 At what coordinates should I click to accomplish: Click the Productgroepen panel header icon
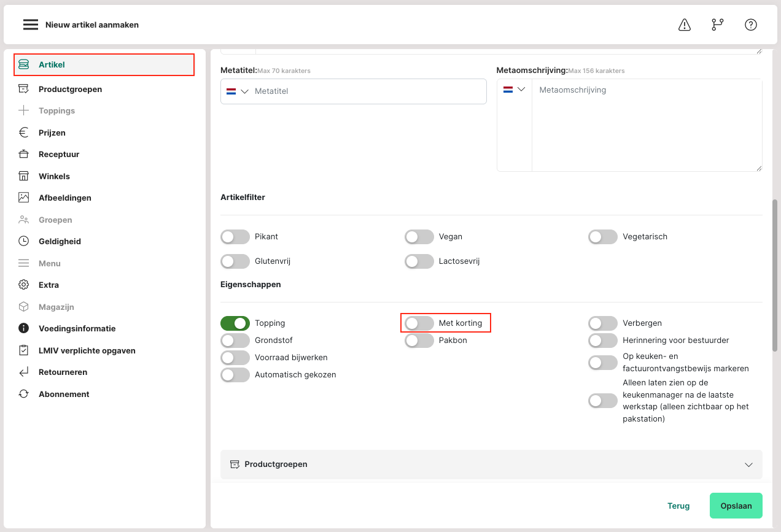(x=235, y=465)
